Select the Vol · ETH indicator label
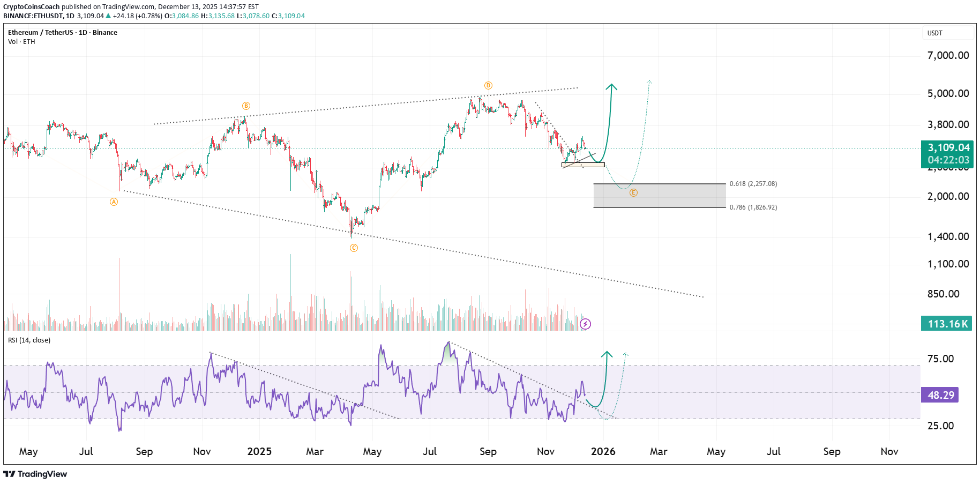The height and width of the screenshot is (484, 980). pyautogui.click(x=21, y=42)
